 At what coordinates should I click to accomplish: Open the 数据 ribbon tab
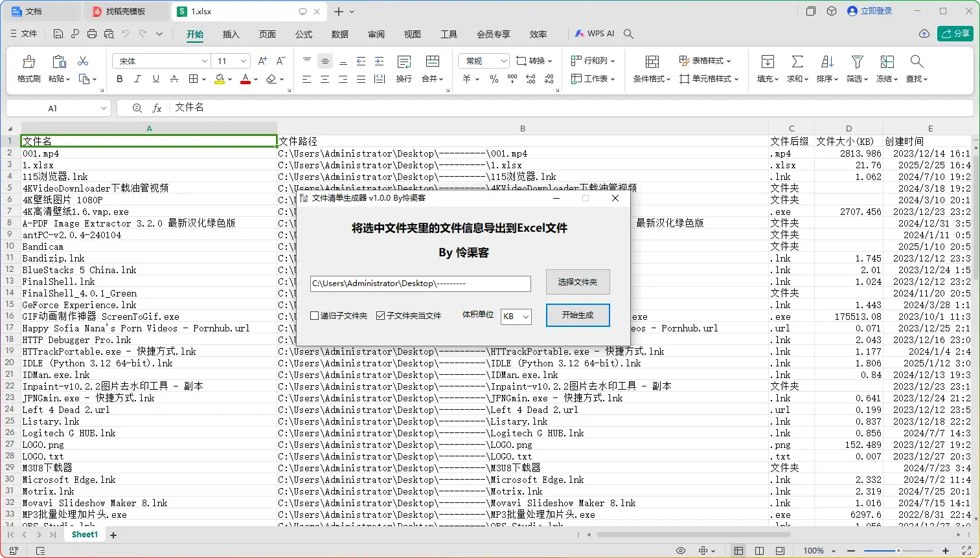(x=339, y=34)
